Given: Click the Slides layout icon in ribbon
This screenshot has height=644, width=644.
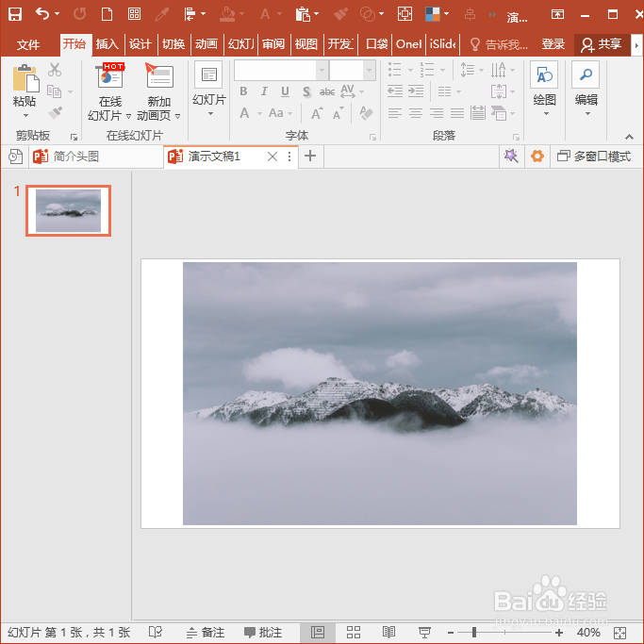Looking at the screenshot, I should [208, 74].
